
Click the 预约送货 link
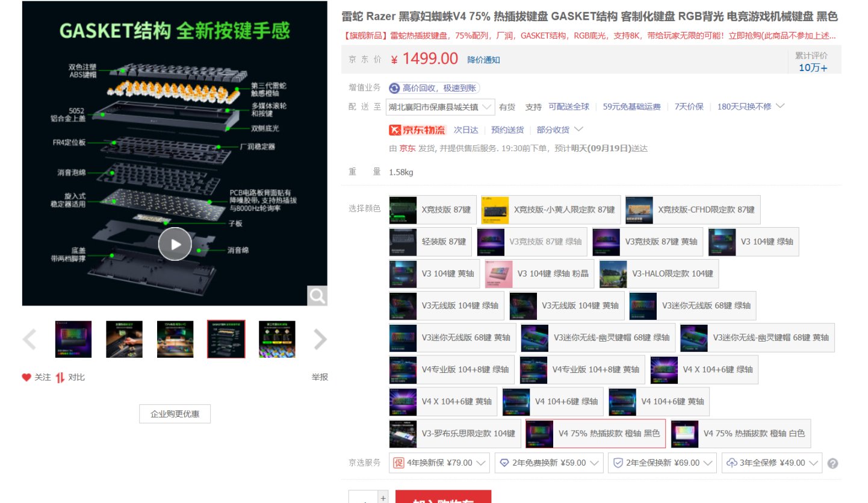point(507,130)
